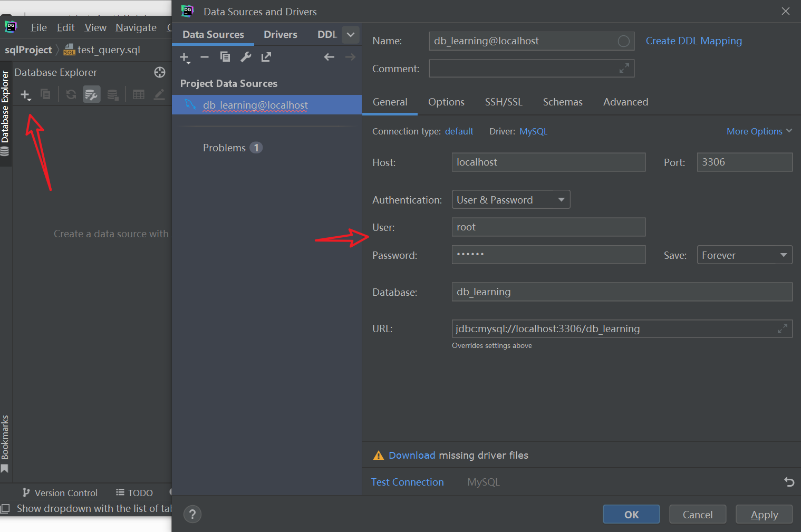The image size is (801, 532).
Task: Duplicate the data source in dialog toolbar
Action: click(x=225, y=57)
